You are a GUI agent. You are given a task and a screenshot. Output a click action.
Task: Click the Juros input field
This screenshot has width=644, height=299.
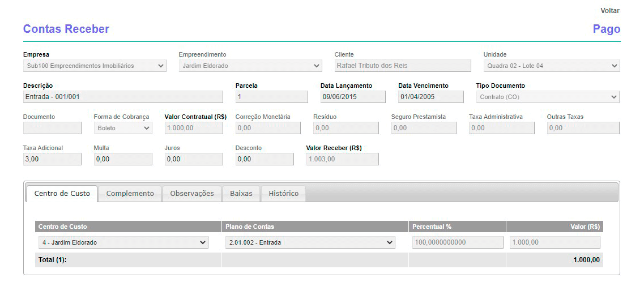coord(194,159)
